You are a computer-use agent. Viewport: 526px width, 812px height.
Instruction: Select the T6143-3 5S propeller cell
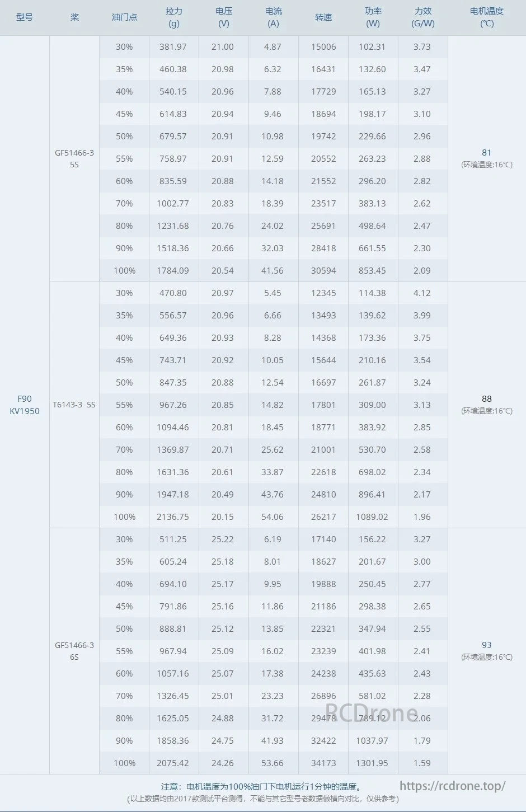(x=74, y=405)
